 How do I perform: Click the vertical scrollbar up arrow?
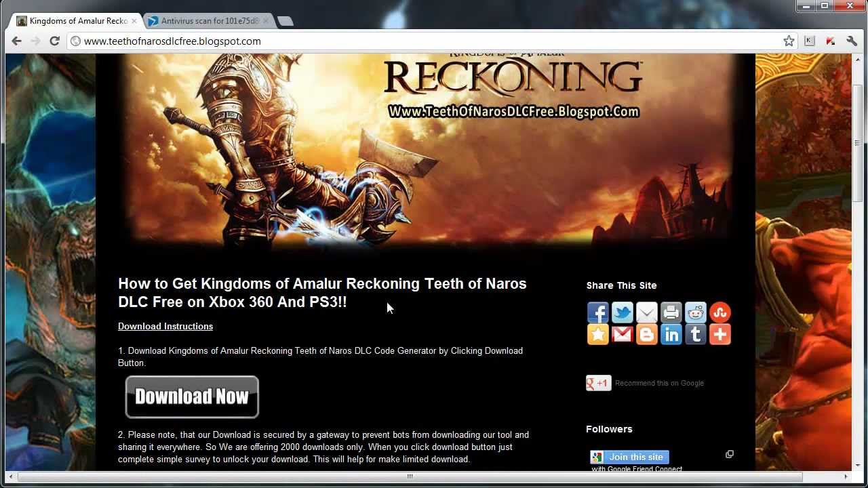tap(857, 59)
